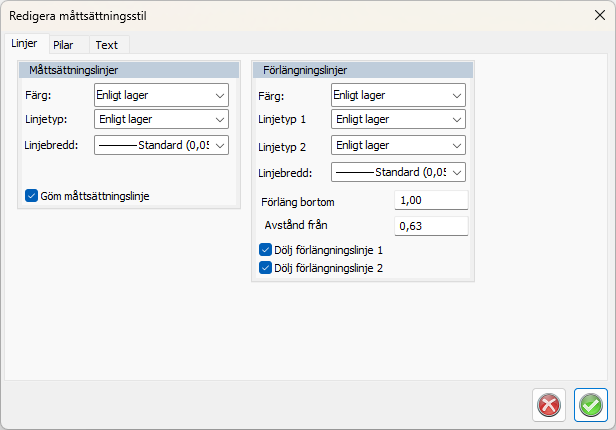Uncheck Göm måttsättningslinje checkbox
Screen dimensions: 616x430
[31, 195]
